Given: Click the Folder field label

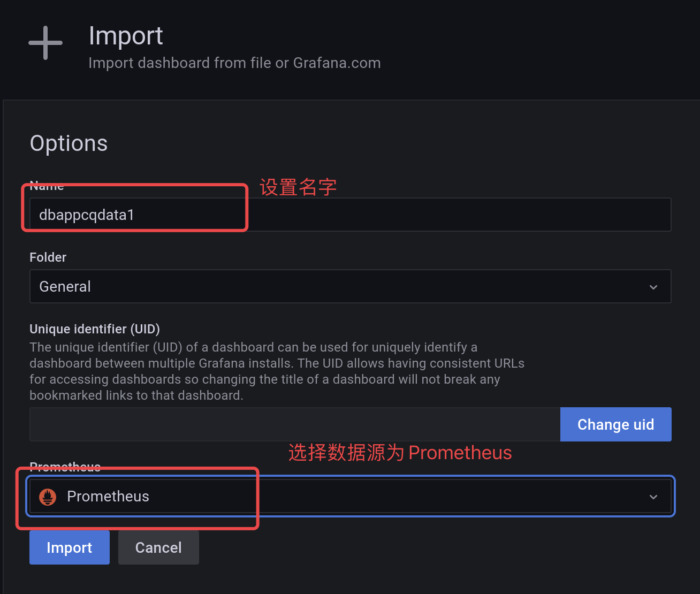Looking at the screenshot, I should pyautogui.click(x=48, y=257).
